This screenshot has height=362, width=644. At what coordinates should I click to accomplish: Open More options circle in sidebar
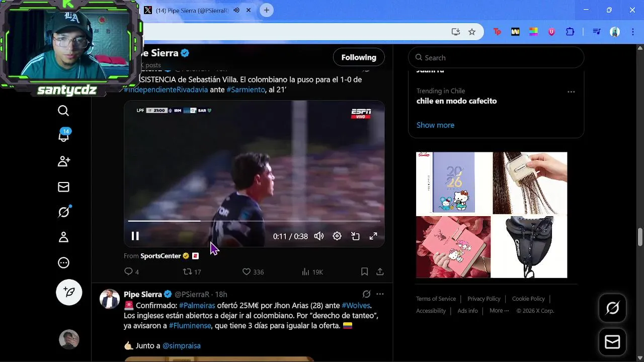pos(63,262)
